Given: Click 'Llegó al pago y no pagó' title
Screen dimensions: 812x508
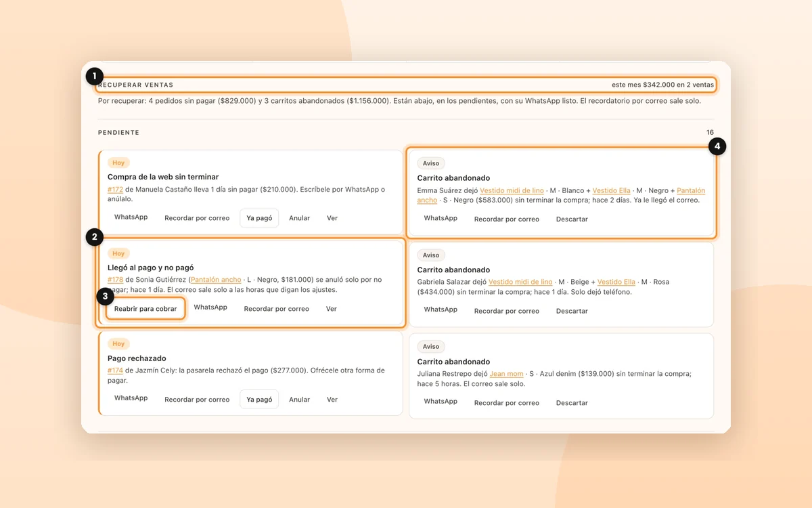Looking at the screenshot, I should [x=151, y=268].
